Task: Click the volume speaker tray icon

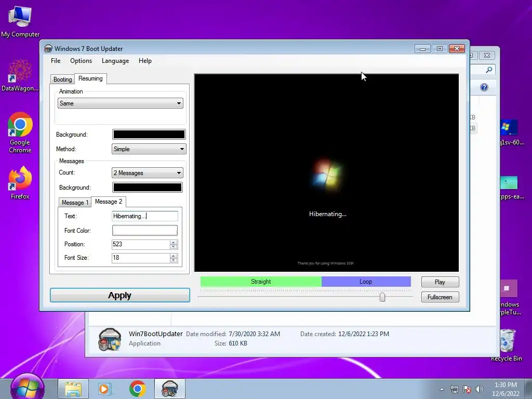Action: pos(480,389)
